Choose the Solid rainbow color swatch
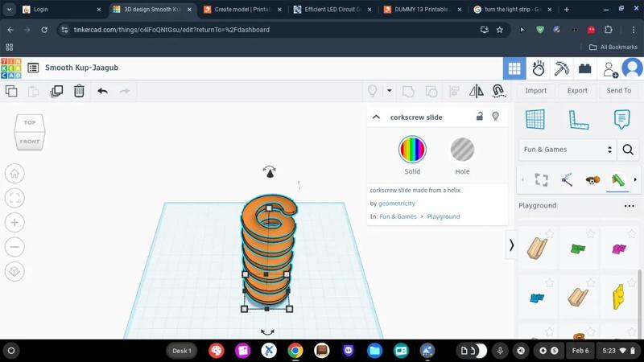644x362 pixels. click(412, 150)
